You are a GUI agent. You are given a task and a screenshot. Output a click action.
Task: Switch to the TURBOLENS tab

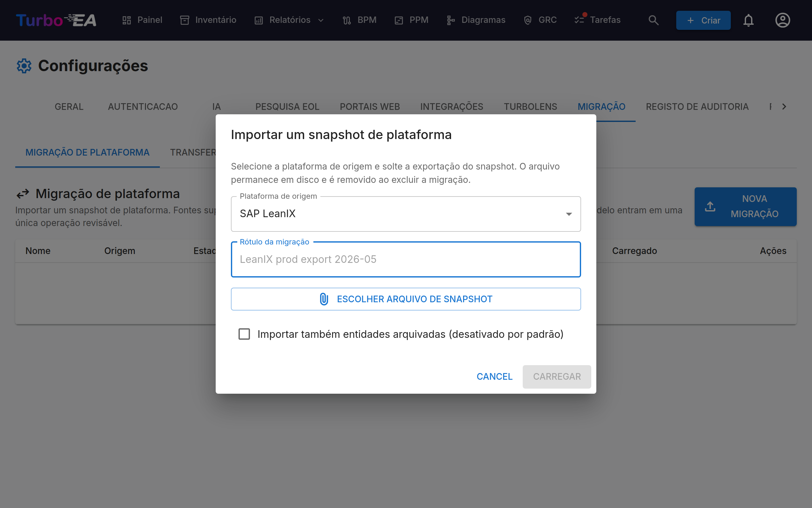pos(530,106)
